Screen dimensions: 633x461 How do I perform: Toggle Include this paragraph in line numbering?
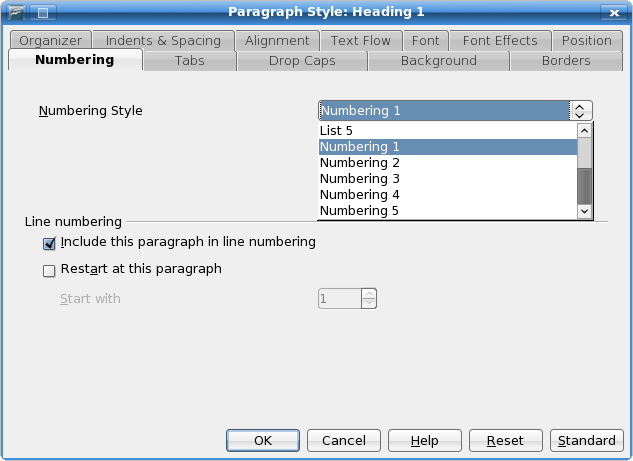pyautogui.click(x=50, y=243)
